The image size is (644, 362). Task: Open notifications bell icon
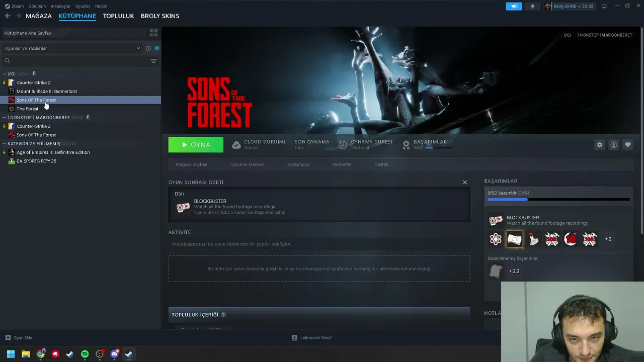point(532,6)
